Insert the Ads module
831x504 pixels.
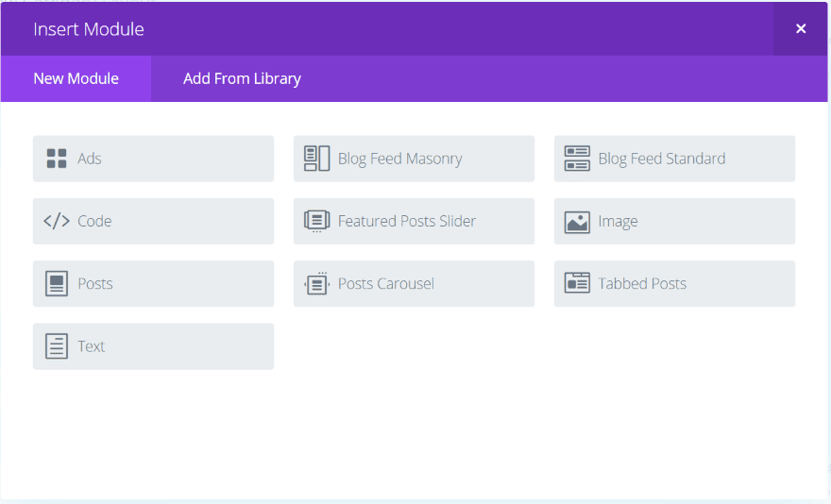pyautogui.click(x=153, y=159)
